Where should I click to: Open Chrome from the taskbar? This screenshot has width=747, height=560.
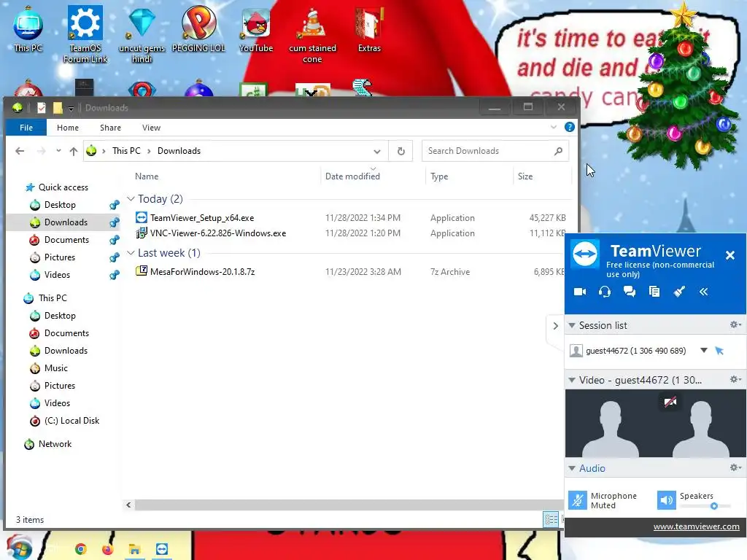tap(80, 549)
